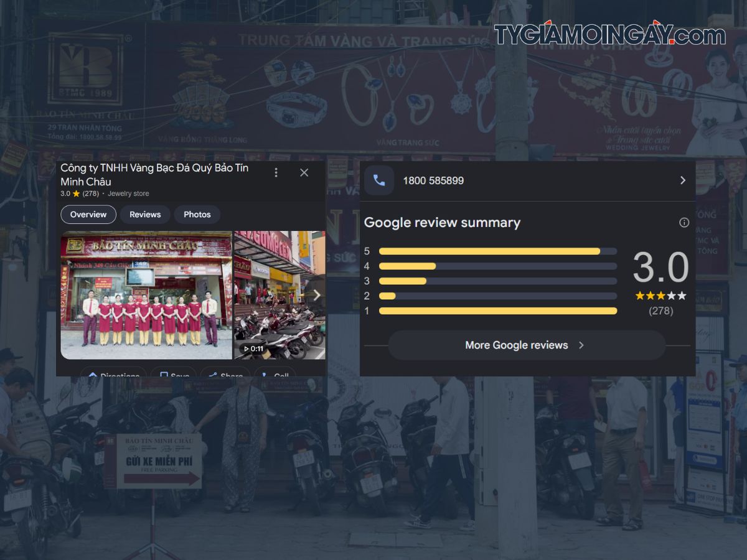
Task: Click the next photo arrow
Action: point(316,295)
